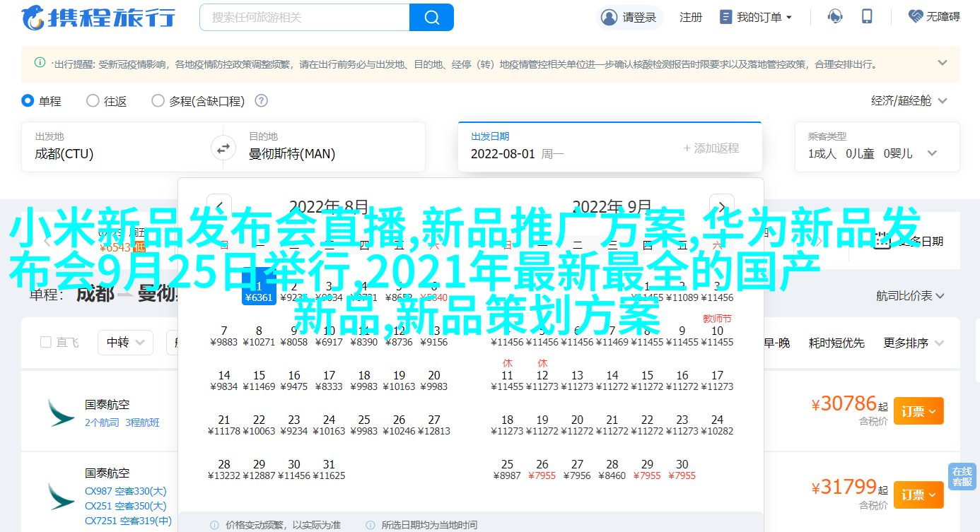Open the customer service headset icon
Image resolution: width=980 pixels, height=532 pixels.
click(835, 17)
